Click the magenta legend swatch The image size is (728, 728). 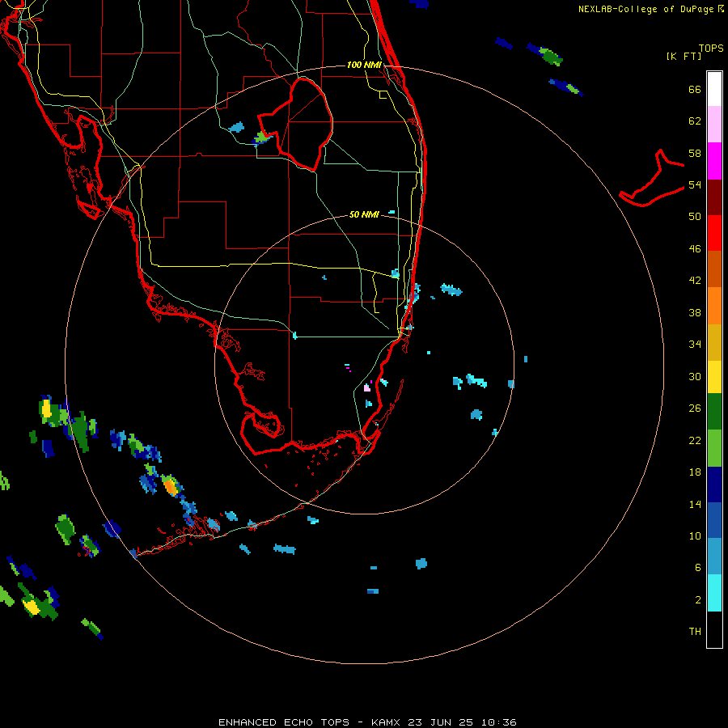(x=714, y=161)
